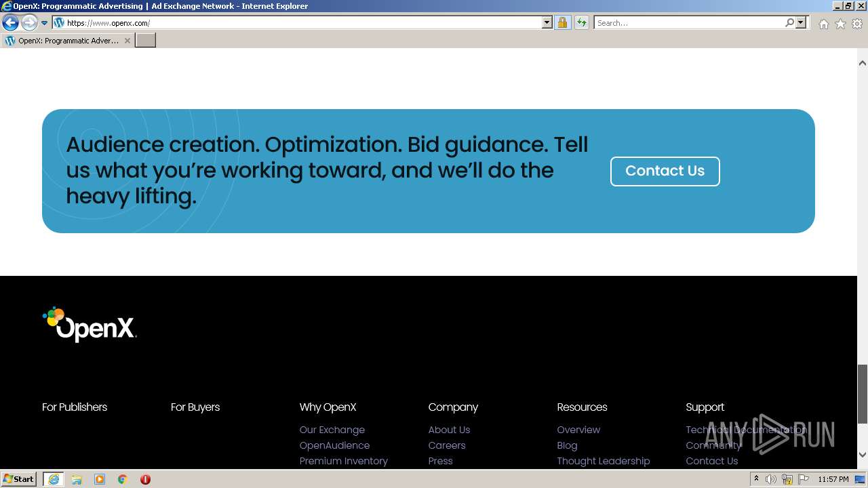Start search with the magnifier icon

pyautogui.click(x=789, y=23)
